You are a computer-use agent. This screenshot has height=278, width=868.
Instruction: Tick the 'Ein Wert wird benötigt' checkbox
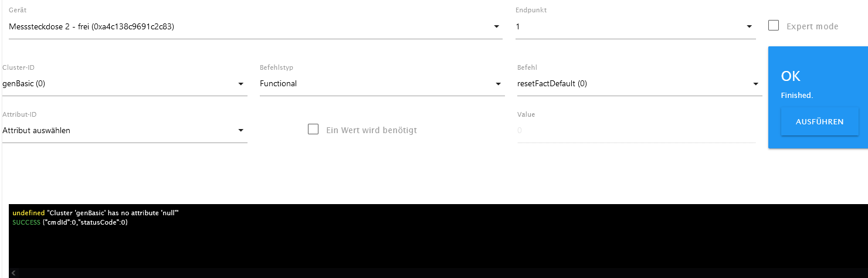coord(313,130)
